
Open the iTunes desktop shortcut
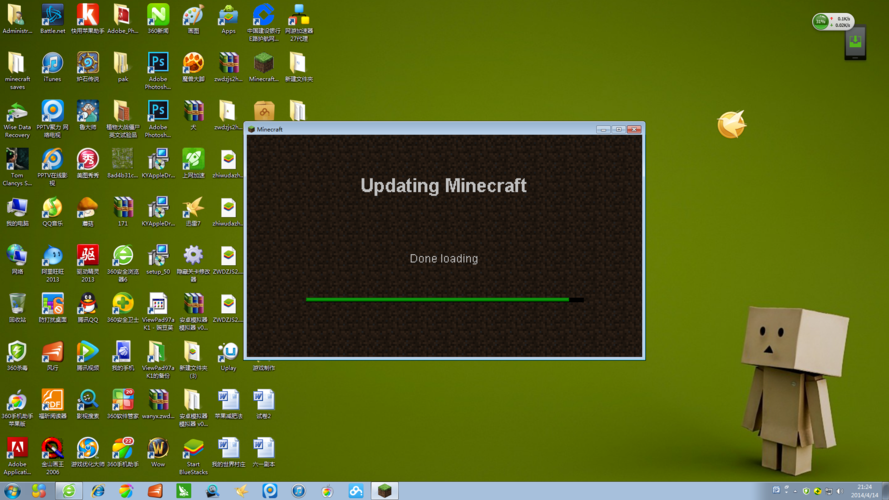tap(52, 67)
